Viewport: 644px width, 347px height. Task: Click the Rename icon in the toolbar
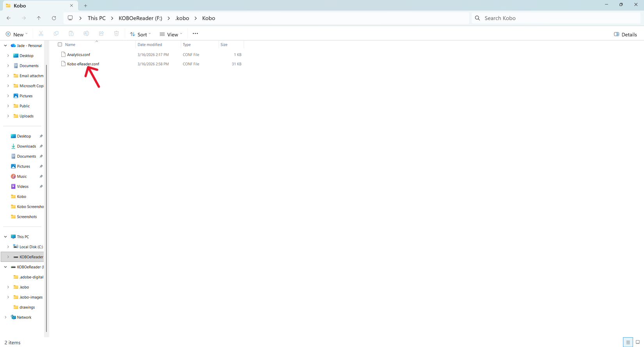pyautogui.click(x=86, y=34)
